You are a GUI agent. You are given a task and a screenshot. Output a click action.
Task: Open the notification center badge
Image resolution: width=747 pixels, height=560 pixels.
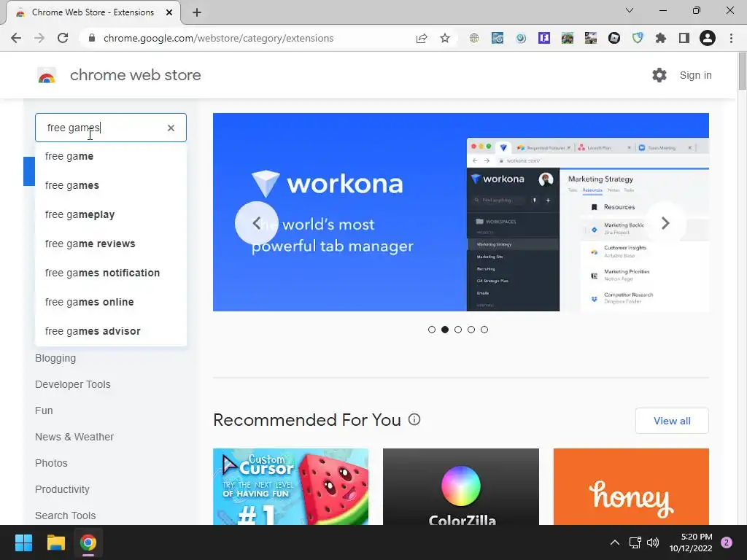[727, 542]
